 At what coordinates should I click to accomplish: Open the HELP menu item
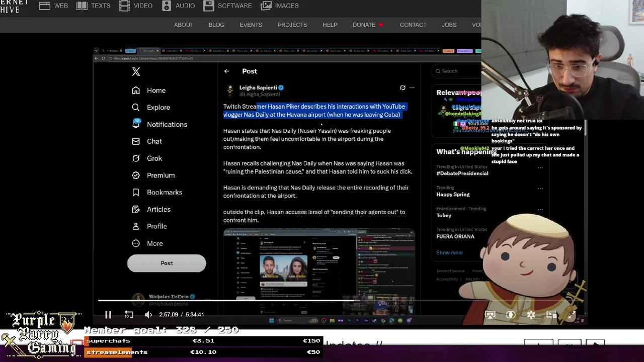pyautogui.click(x=330, y=25)
